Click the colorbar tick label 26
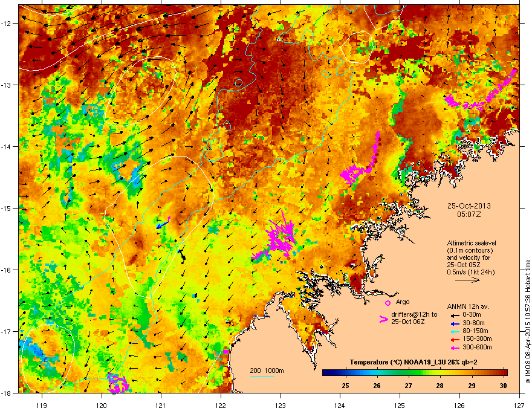The image size is (532, 411). click(377, 386)
